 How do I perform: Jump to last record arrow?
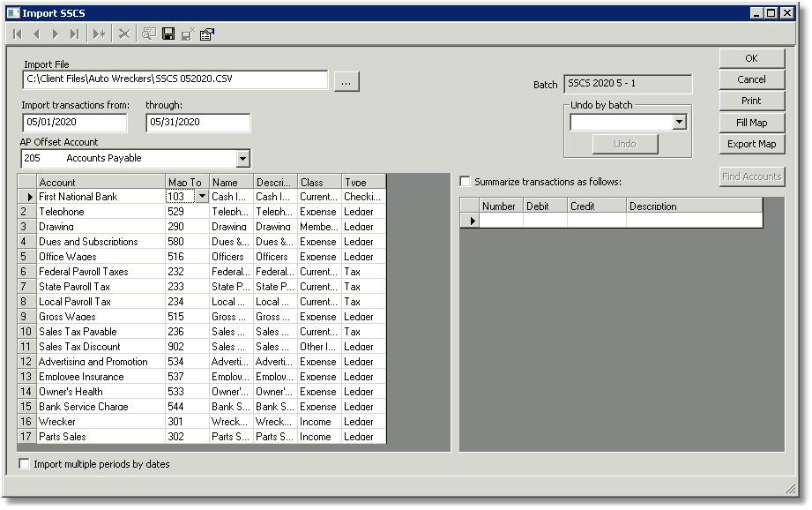75,34
